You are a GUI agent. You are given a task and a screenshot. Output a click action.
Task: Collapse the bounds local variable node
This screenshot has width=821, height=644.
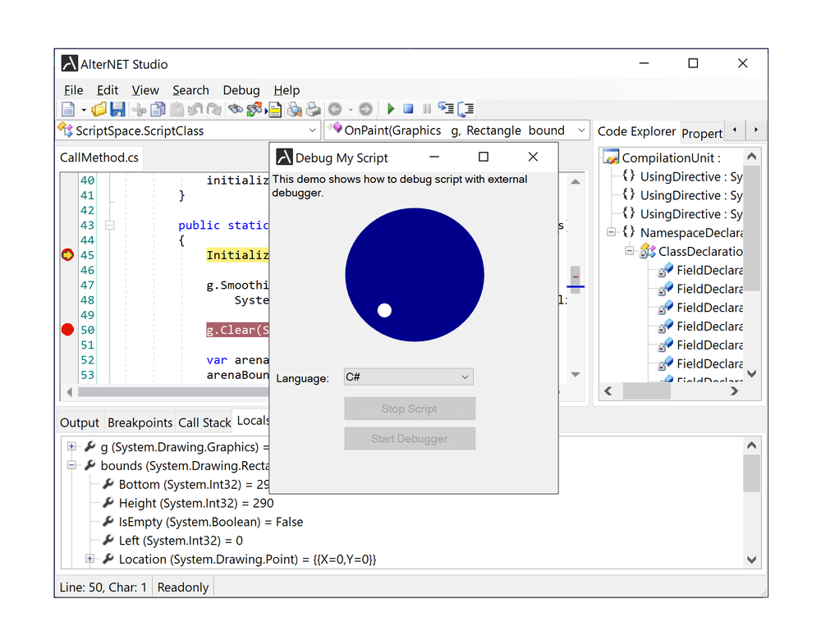coord(71,465)
